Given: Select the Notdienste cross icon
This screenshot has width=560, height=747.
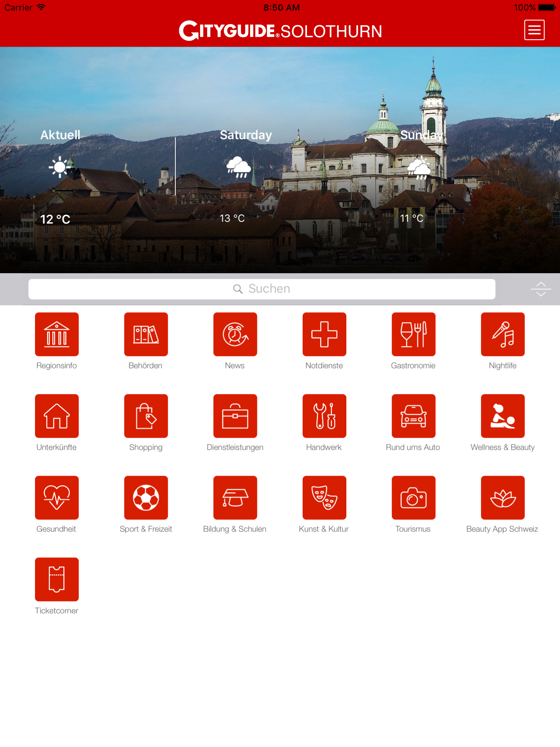Looking at the screenshot, I should (324, 334).
